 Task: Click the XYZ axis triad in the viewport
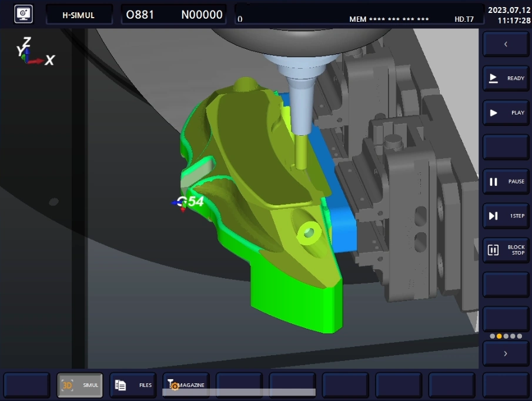tap(32, 53)
